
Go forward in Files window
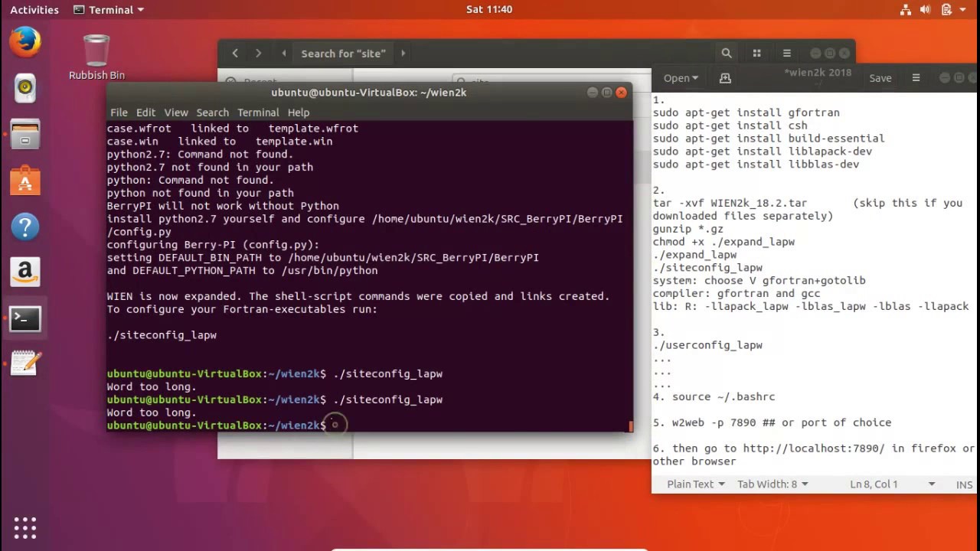pos(258,54)
